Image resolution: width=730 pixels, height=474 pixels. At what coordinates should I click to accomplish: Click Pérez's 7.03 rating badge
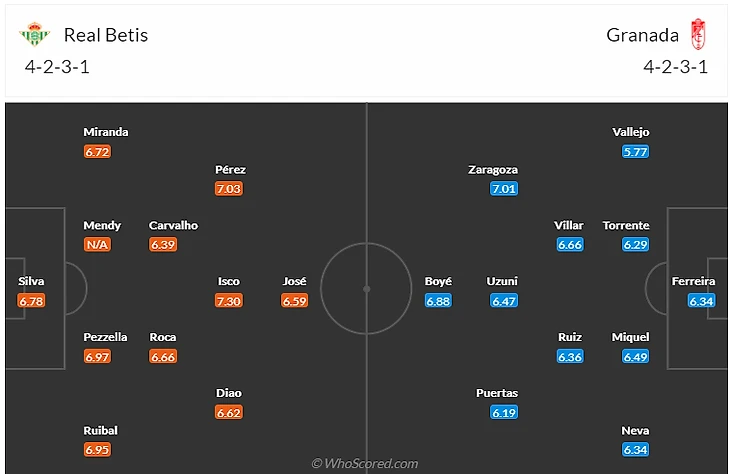pos(229,188)
